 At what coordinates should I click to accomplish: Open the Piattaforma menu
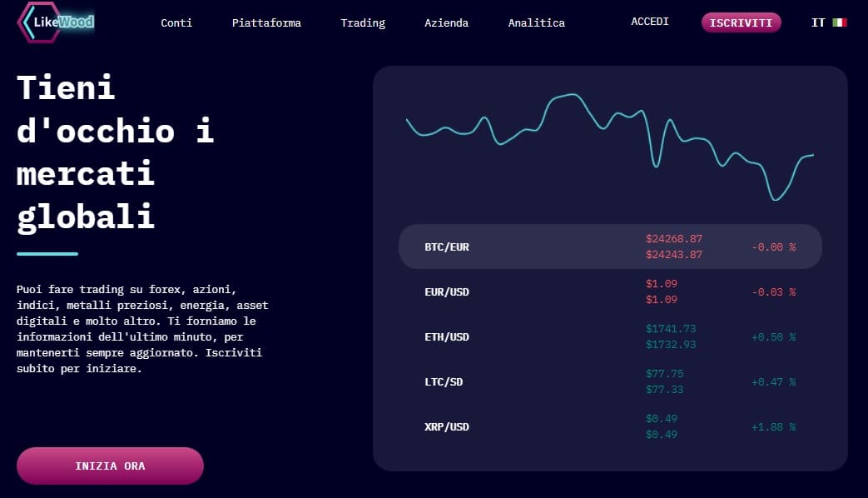point(266,23)
